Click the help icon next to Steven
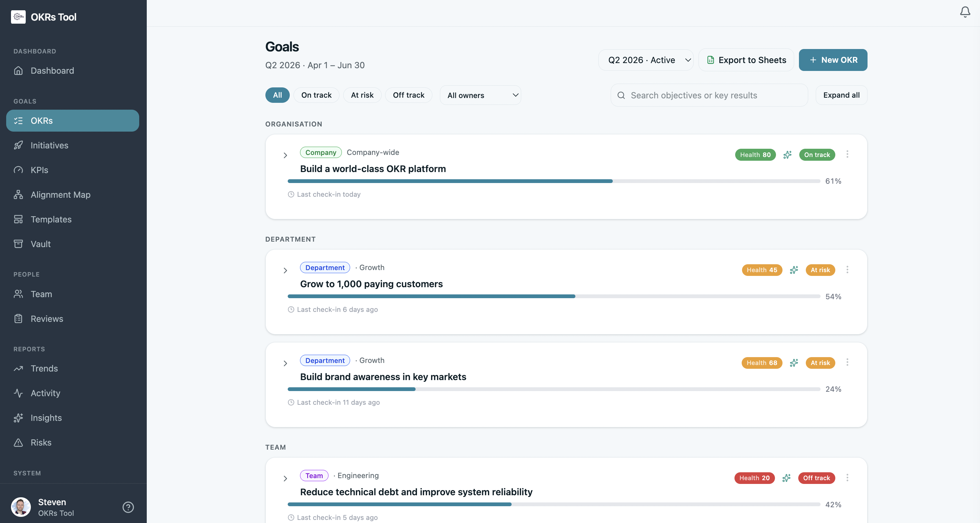This screenshot has width=980, height=523. (128, 507)
